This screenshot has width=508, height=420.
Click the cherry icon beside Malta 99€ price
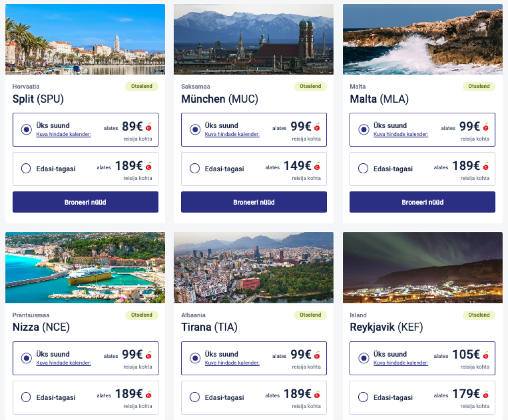click(486, 127)
